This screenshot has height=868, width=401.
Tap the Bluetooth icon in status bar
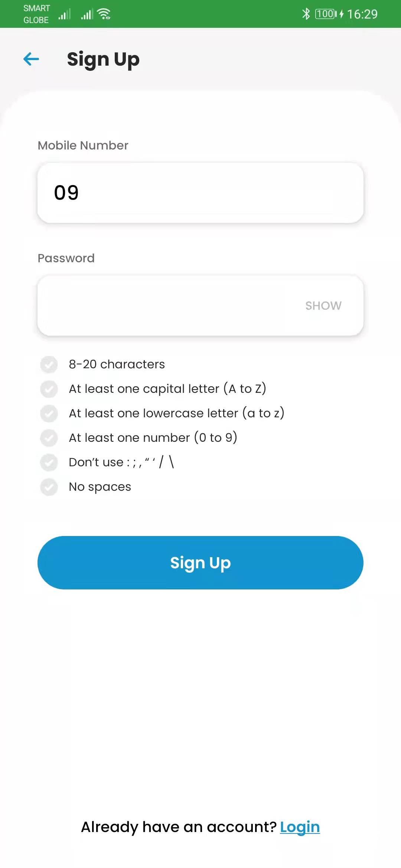(306, 14)
